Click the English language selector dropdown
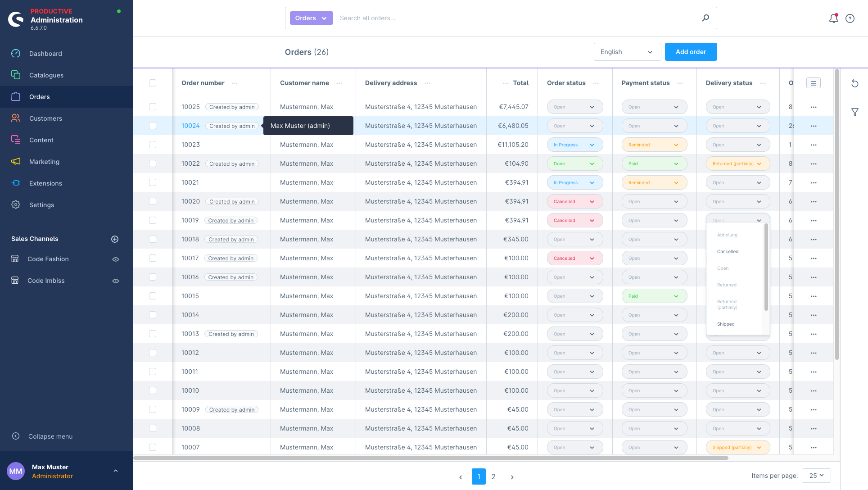The width and height of the screenshot is (868, 490). (x=627, y=52)
